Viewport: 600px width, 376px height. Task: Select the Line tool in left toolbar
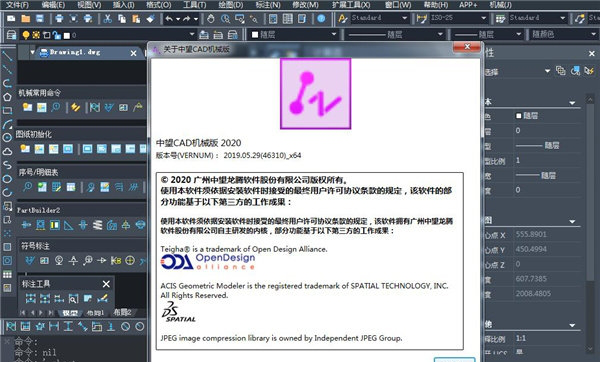(x=7, y=56)
